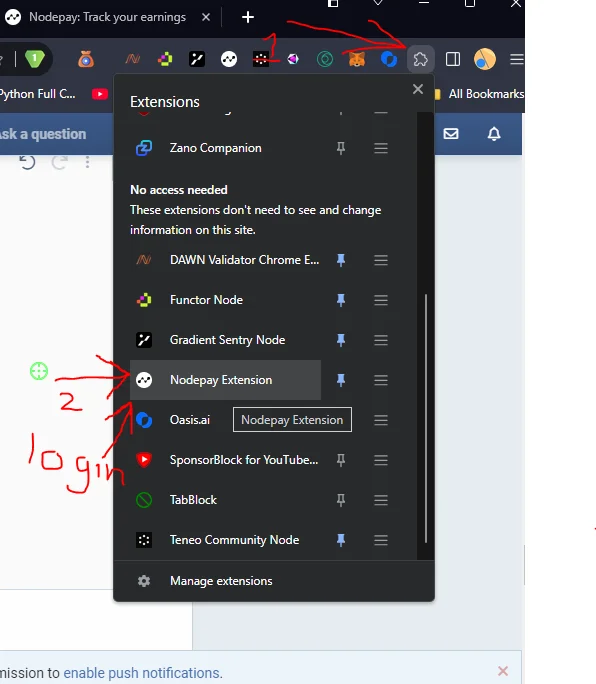596x684 pixels.
Task: Open more options for SponsorBlock
Action: point(381,460)
